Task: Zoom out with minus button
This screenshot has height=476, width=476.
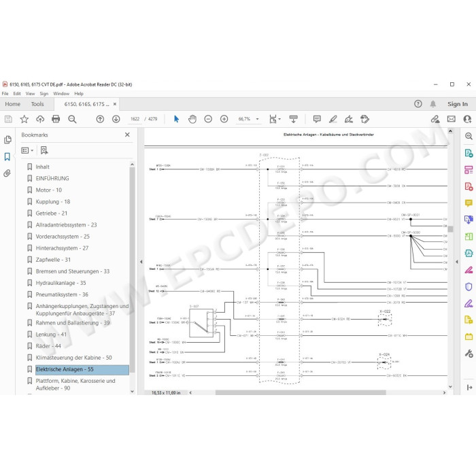Action: coord(208,119)
